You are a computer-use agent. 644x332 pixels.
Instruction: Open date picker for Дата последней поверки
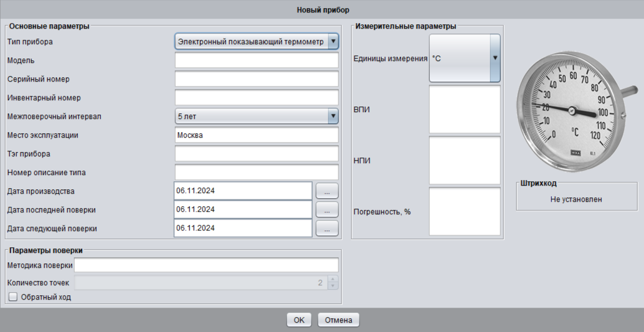point(327,209)
